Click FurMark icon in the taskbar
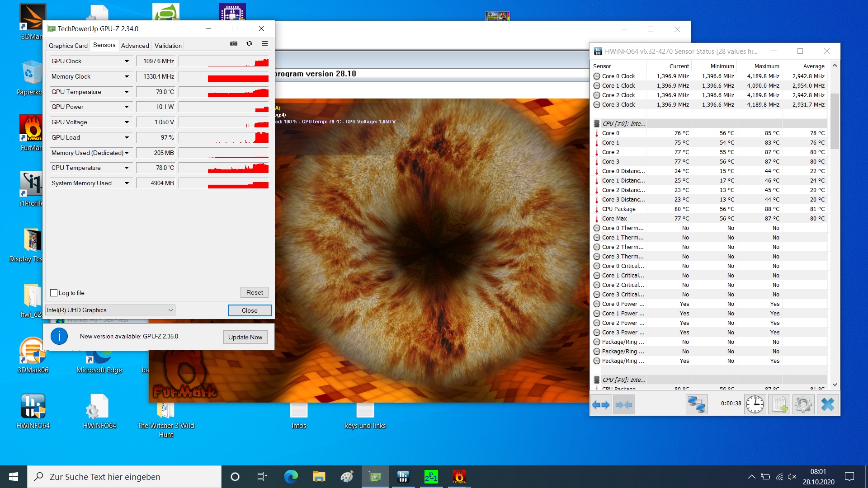 click(x=459, y=477)
